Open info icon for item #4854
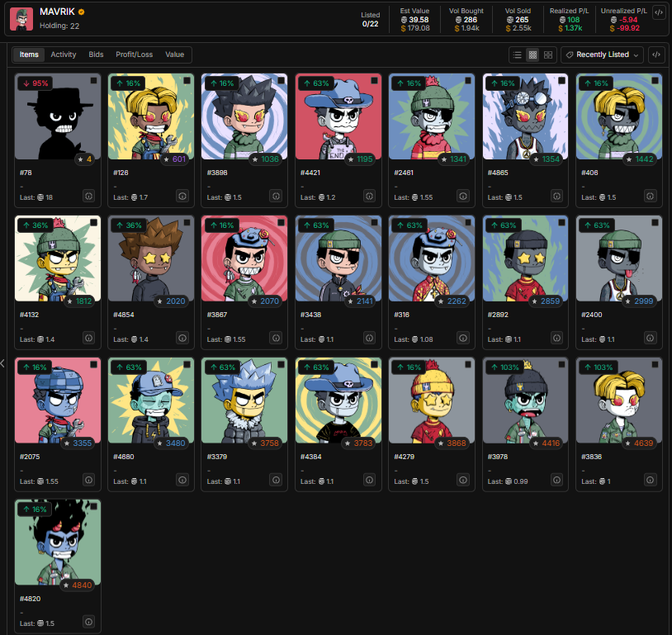The width and height of the screenshot is (672, 635). (182, 338)
